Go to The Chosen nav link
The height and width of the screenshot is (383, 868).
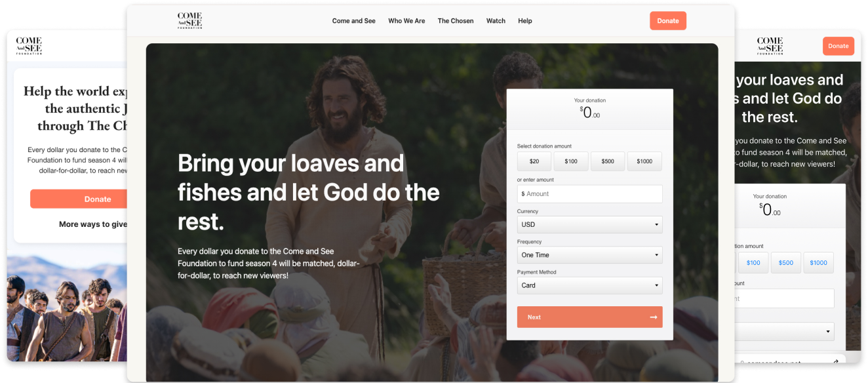(x=456, y=21)
